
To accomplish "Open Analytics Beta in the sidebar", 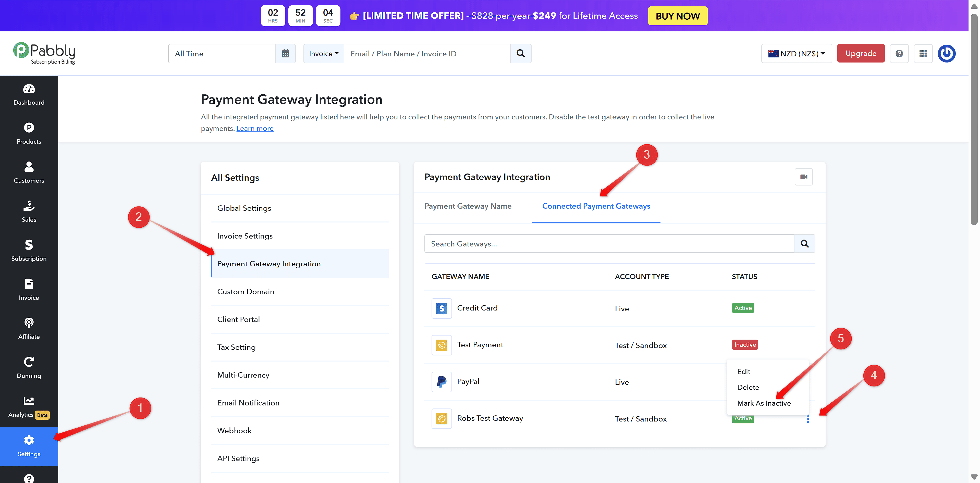I will 29,407.
